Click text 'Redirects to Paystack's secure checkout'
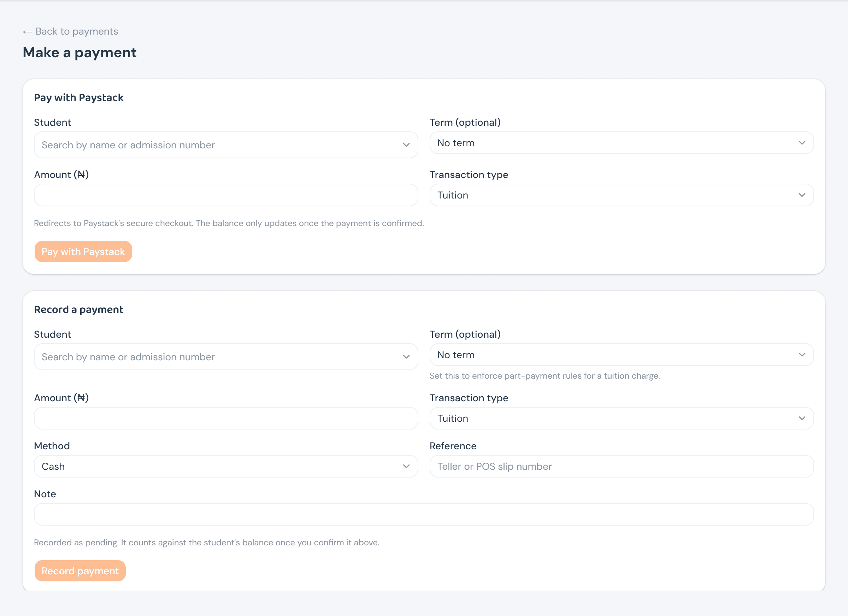The height and width of the screenshot is (616, 848). point(229,223)
